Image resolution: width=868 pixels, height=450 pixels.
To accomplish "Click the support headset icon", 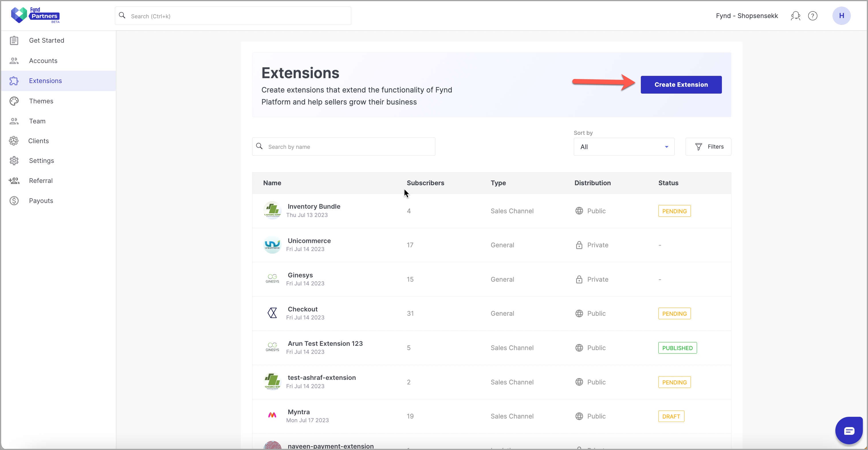I will click(796, 16).
